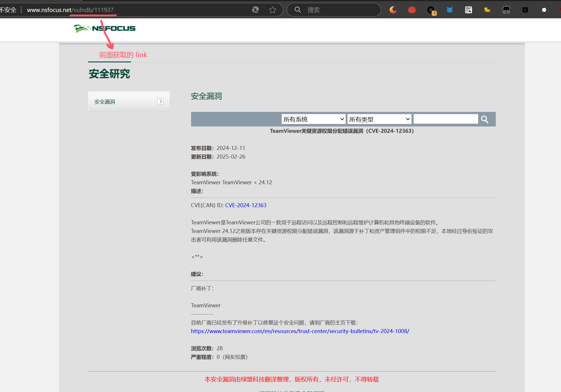Open the 所有类型 dropdown
561x392 pixels.
click(x=379, y=119)
